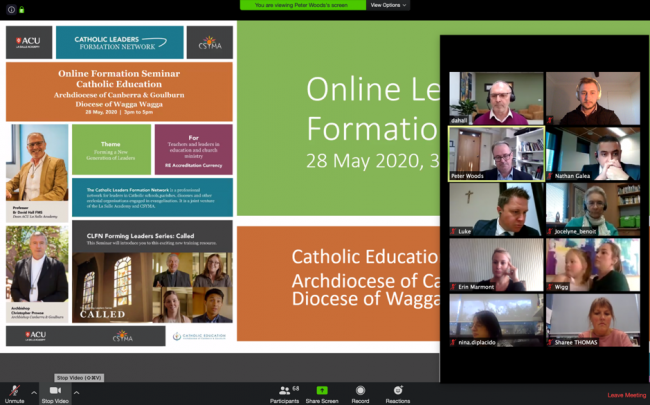Click the Catholic Leaders Formation Network banner
The height and width of the screenshot is (405, 650).
pos(120,42)
